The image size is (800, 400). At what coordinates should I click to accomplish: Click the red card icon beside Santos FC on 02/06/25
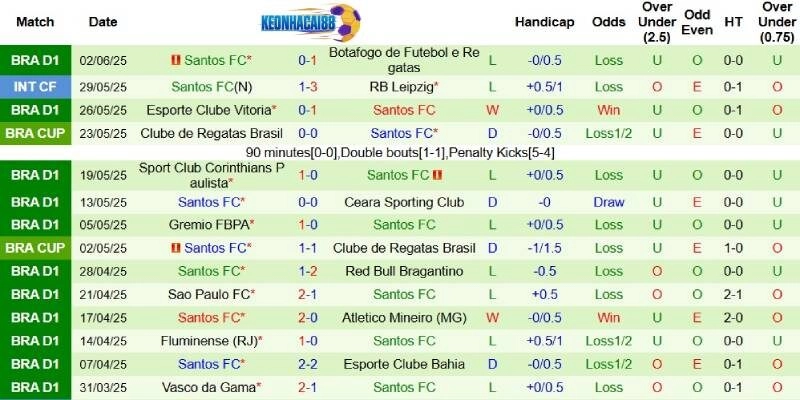pos(176,60)
